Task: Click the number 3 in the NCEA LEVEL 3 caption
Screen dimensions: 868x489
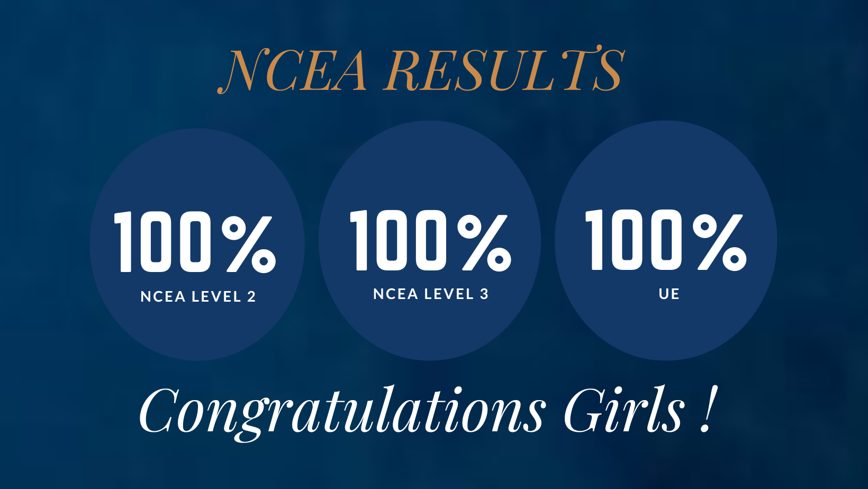Action: (x=484, y=294)
